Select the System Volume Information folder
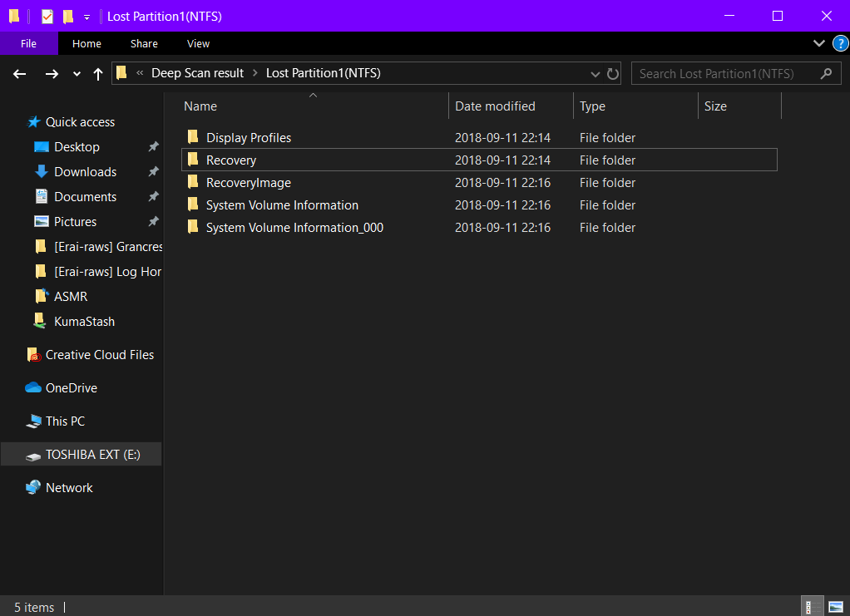850x616 pixels. (x=479, y=205)
